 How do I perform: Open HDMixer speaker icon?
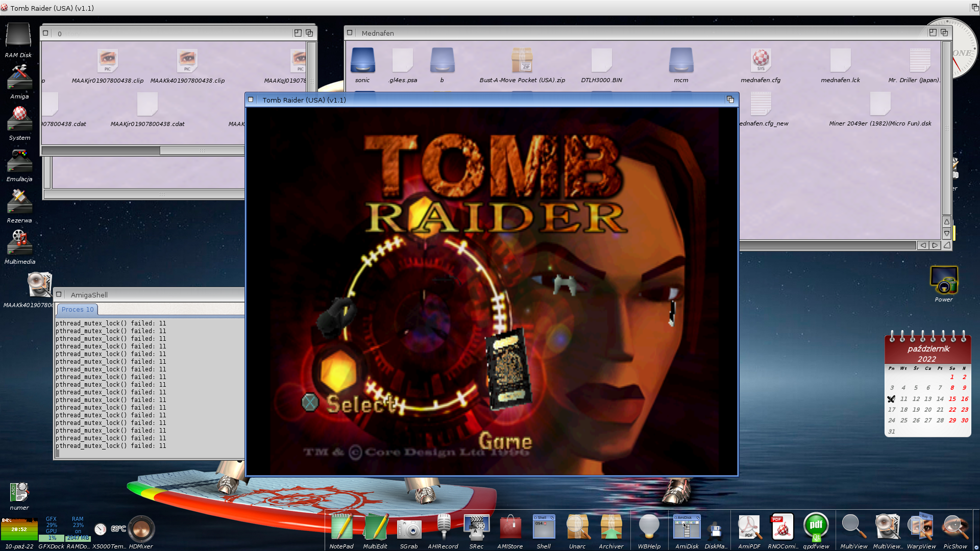[x=141, y=532]
